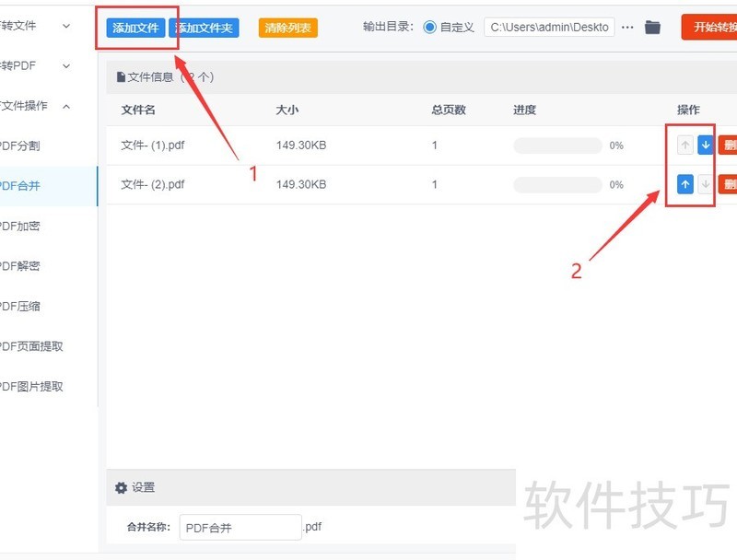Click the progress bar for 文件- (2).pdf
This screenshot has width=737, height=560.
pos(557,184)
